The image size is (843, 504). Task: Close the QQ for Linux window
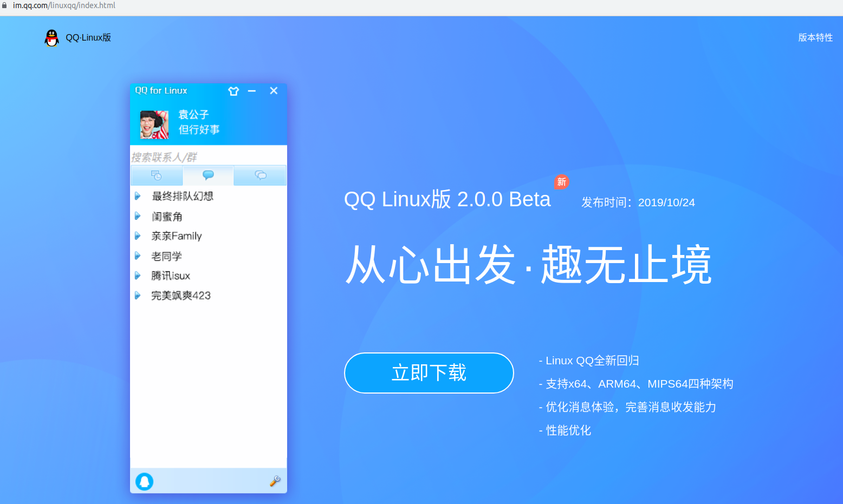coord(274,90)
